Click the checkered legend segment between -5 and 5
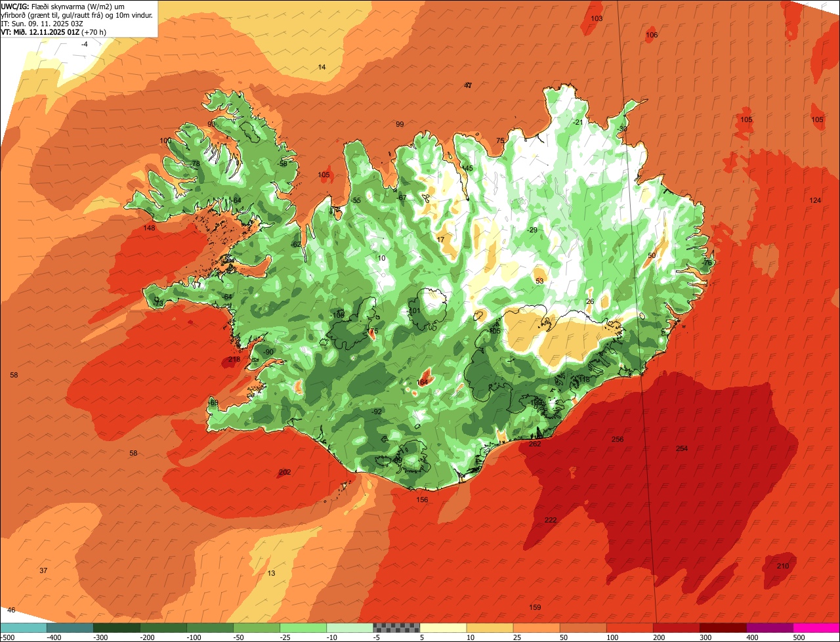 click(396, 628)
